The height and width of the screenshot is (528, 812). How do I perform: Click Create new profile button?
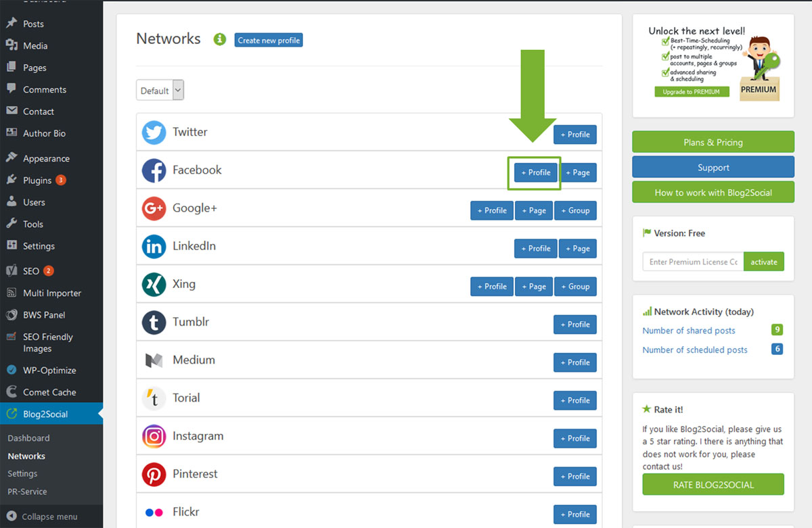[269, 41]
